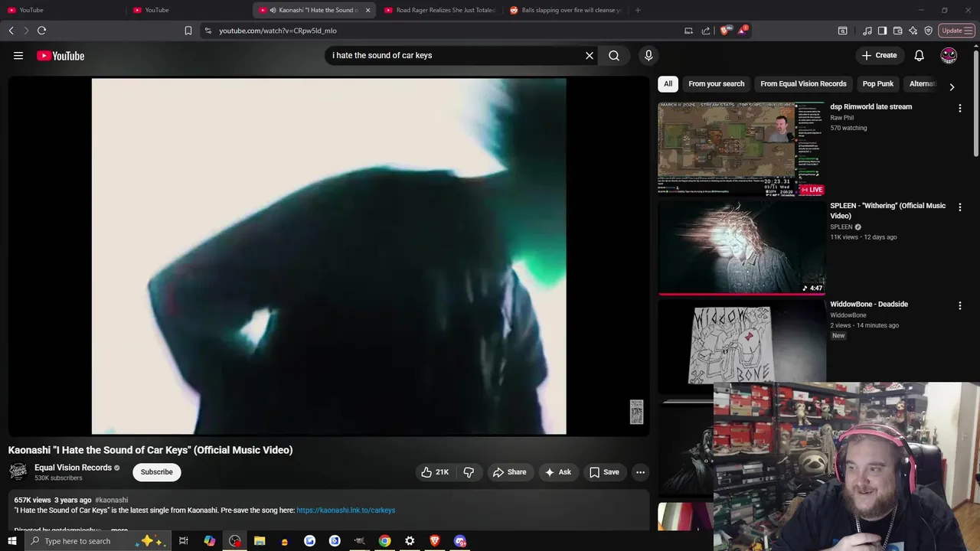980x551 pixels.
Task: Click Equal Vision Records channel avatar
Action: 18,472
